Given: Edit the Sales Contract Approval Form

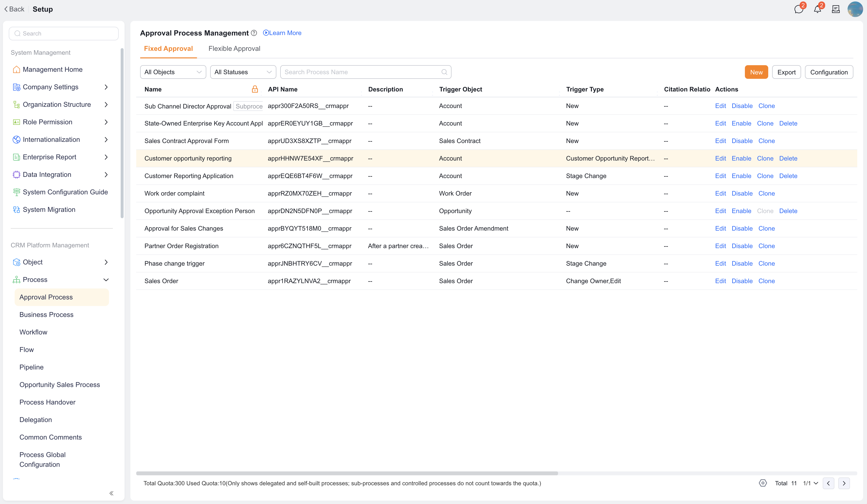Looking at the screenshot, I should point(721,141).
